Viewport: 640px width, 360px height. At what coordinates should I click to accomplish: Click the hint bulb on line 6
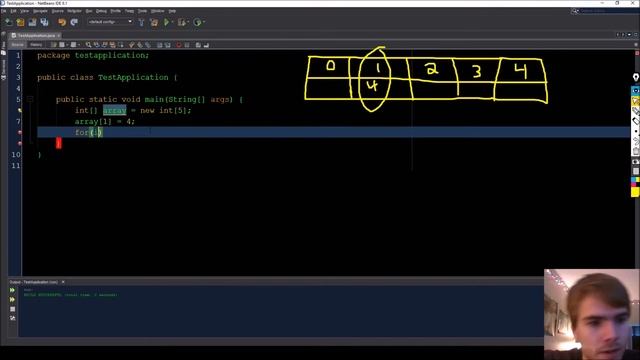20,110
